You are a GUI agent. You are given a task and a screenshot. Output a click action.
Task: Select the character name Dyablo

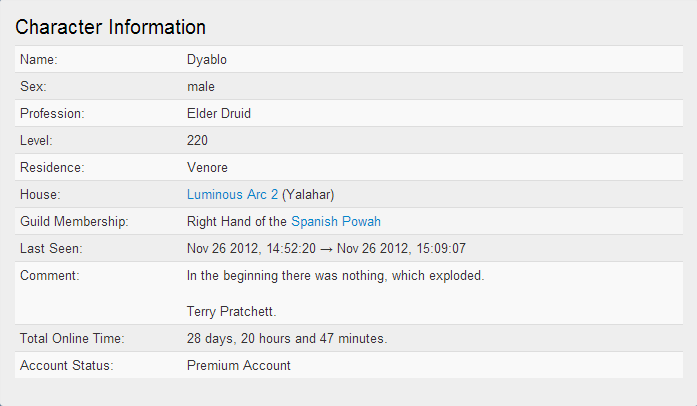click(207, 60)
